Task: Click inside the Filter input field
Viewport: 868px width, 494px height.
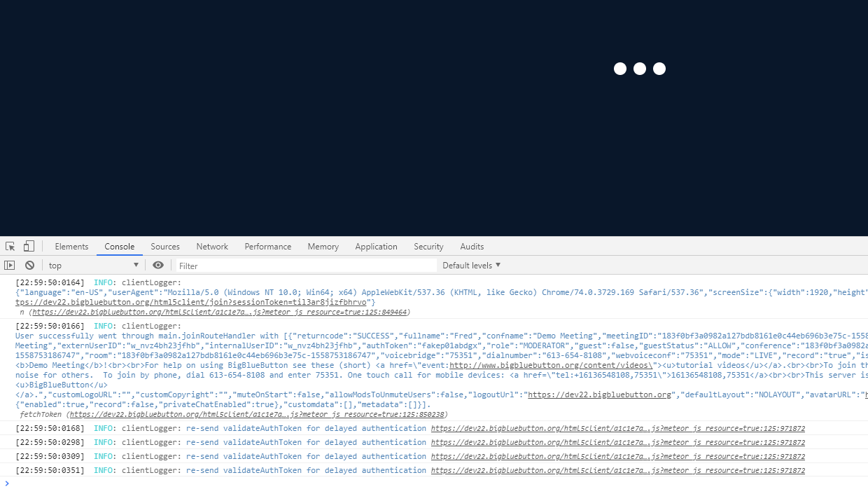Action: coord(304,265)
